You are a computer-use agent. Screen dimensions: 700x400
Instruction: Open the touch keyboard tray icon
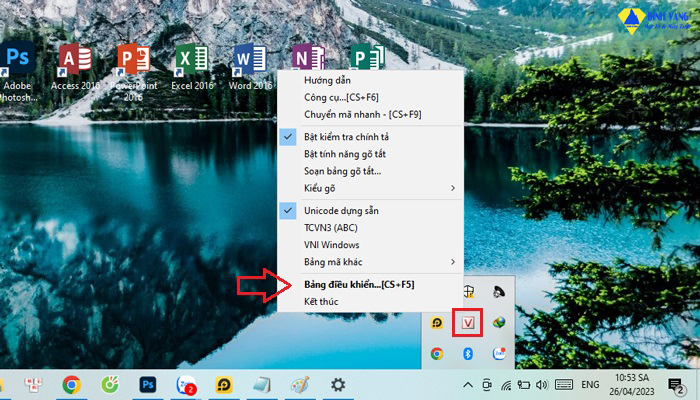[564, 384]
